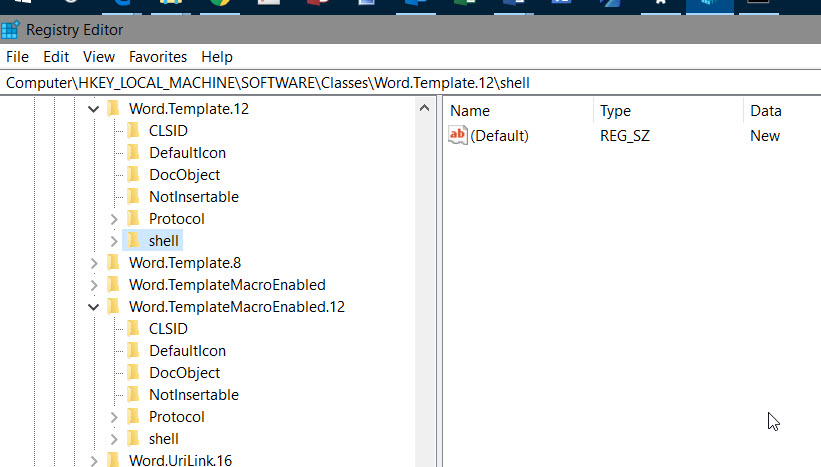
Task: Click the registry path address bar
Action: 410,83
